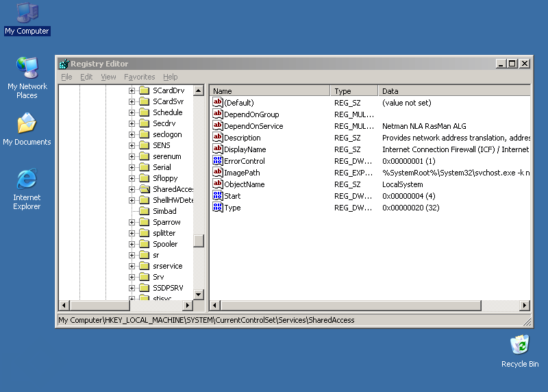Expand the SCardSvr key
548x392 pixels.
click(x=132, y=101)
